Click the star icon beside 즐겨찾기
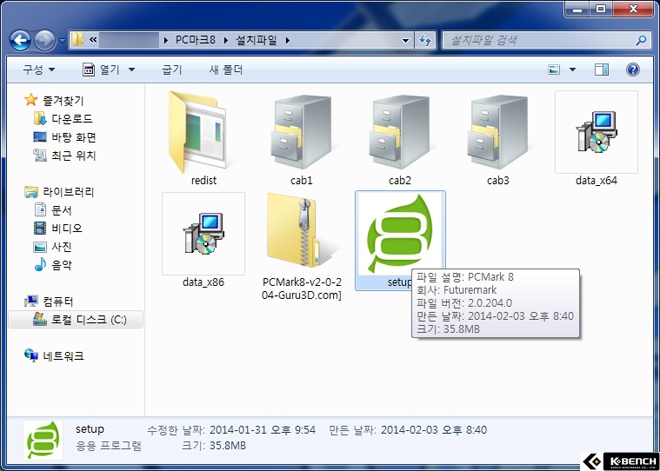Screen dimensions: 660x471 click(x=31, y=100)
